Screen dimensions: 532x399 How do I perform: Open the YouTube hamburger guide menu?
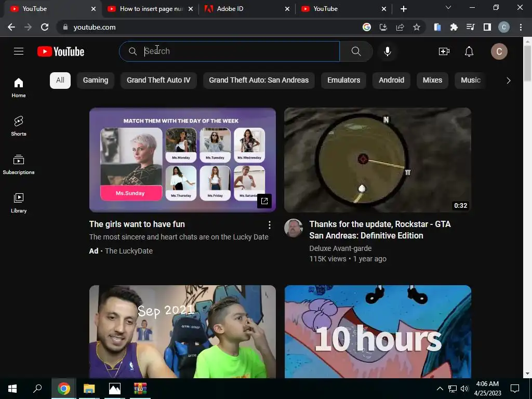click(19, 51)
